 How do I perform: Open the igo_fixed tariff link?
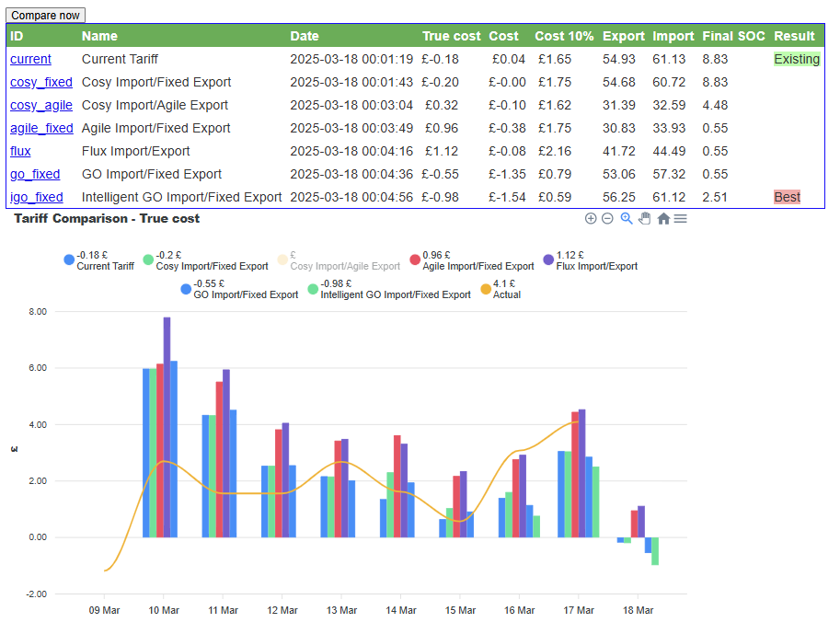pos(37,197)
